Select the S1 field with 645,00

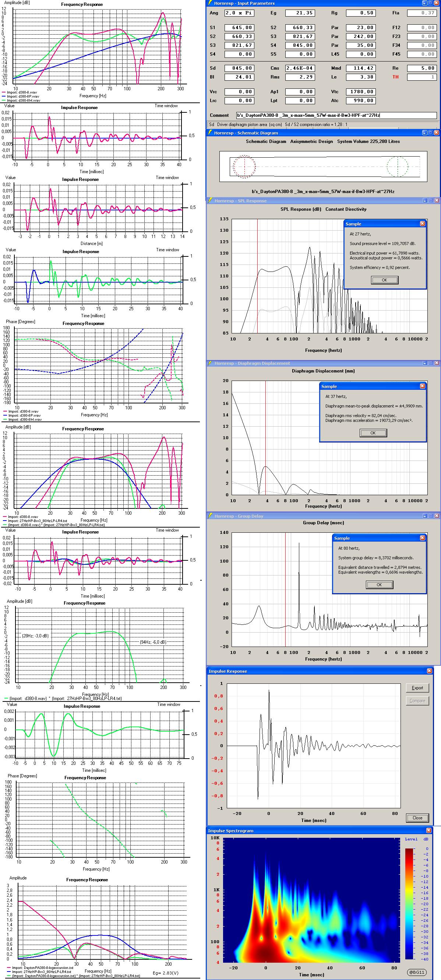click(x=239, y=28)
